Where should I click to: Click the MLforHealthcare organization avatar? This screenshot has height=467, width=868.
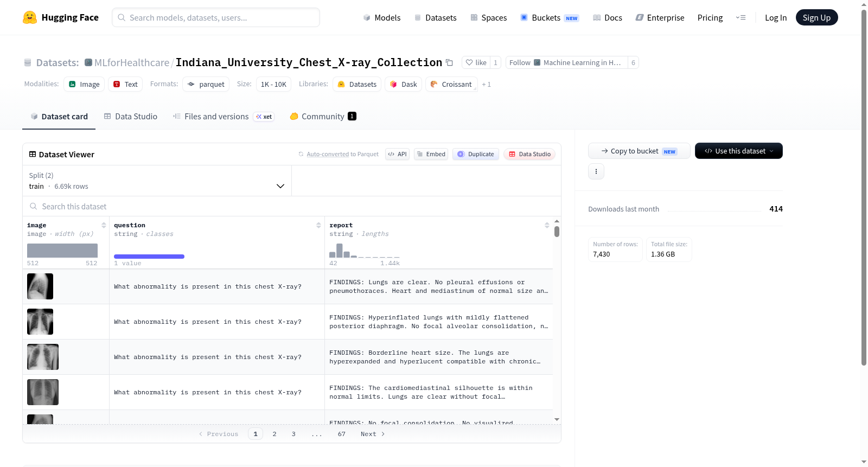click(88, 62)
